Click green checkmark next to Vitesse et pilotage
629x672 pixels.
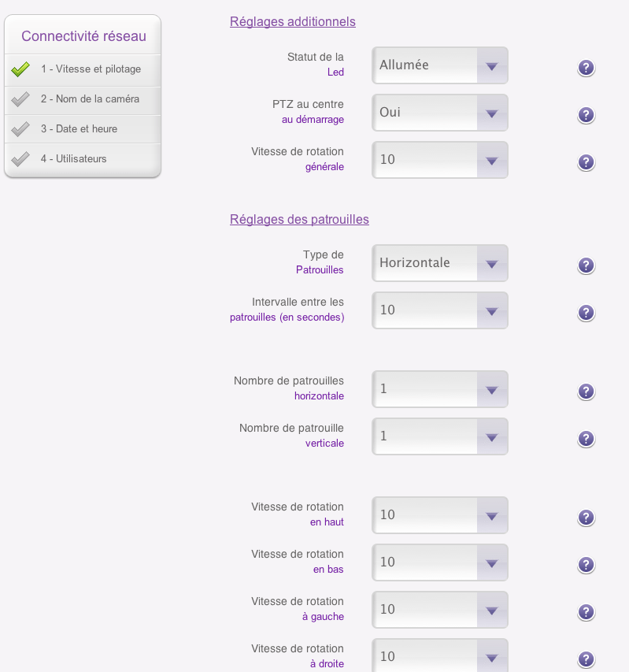point(20,69)
